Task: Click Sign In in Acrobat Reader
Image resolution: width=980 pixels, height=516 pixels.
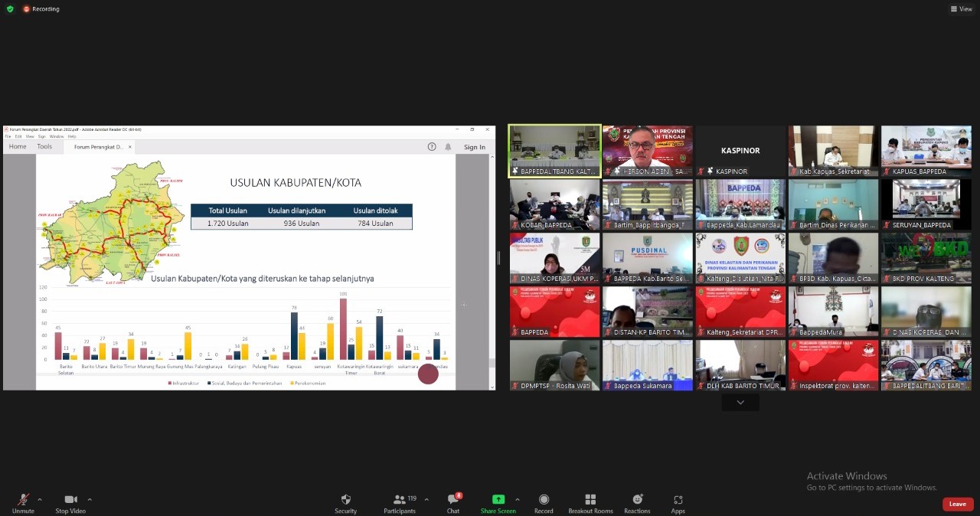Action: click(474, 147)
